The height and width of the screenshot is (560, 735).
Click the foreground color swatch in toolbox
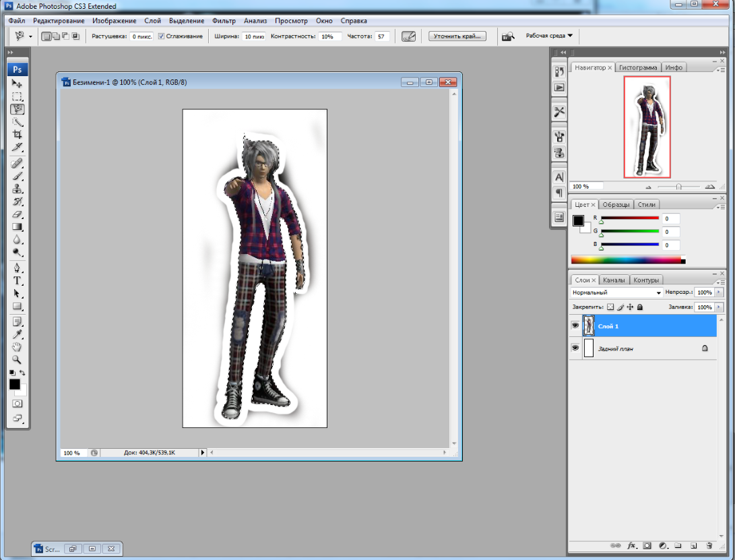tap(14, 384)
